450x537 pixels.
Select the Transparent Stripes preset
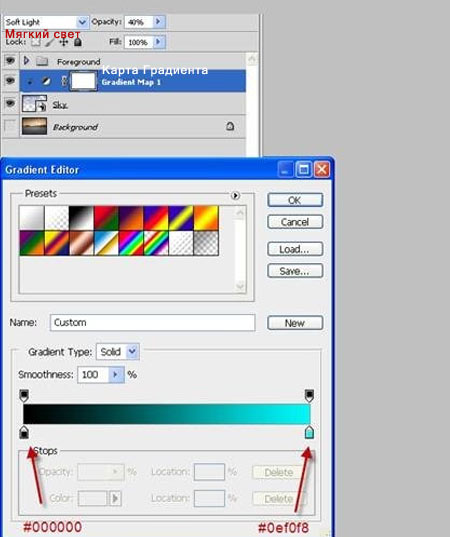tap(181, 243)
